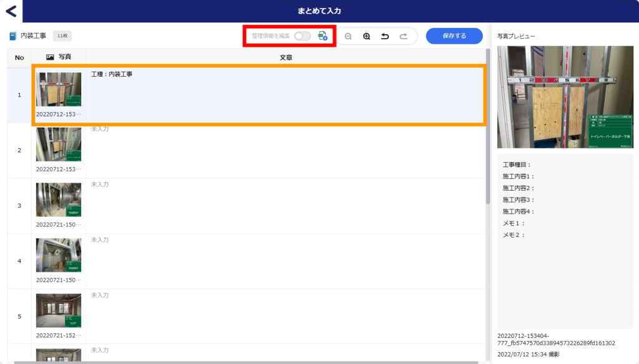Undo the last change
639x364 pixels.
click(384, 36)
